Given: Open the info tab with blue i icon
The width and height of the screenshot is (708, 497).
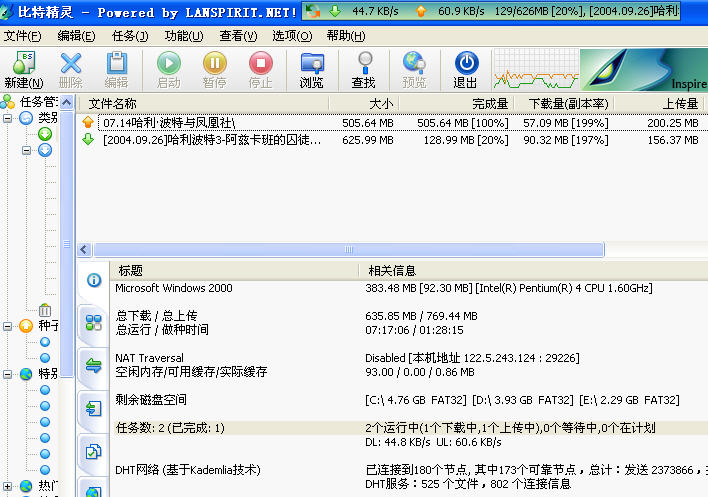Looking at the screenshot, I should [x=93, y=280].
